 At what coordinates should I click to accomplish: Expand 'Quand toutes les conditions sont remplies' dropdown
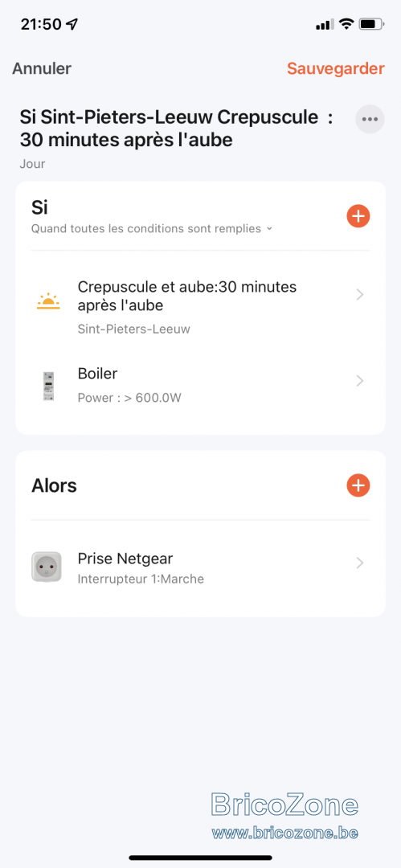152,228
